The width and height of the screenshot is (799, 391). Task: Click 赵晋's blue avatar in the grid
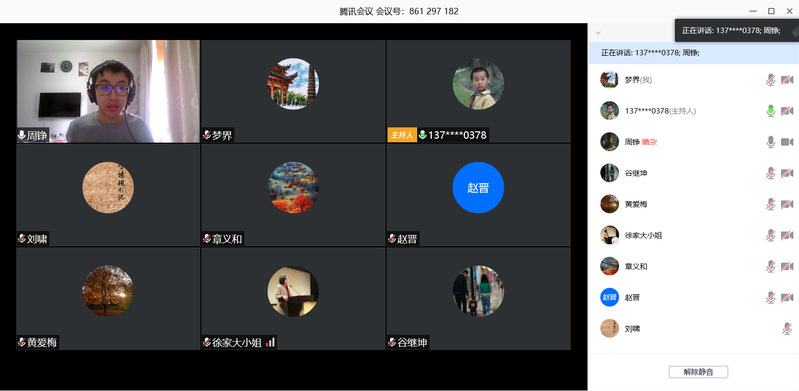coord(478,188)
